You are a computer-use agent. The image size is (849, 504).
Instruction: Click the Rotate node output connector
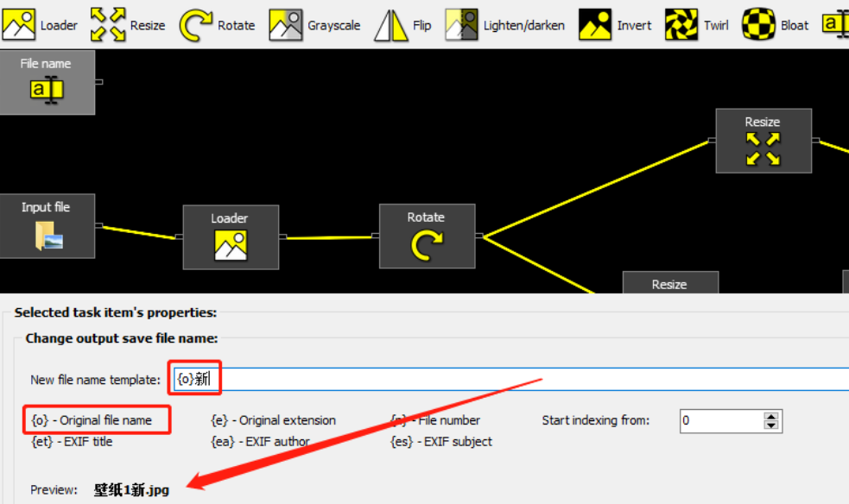[x=479, y=236]
